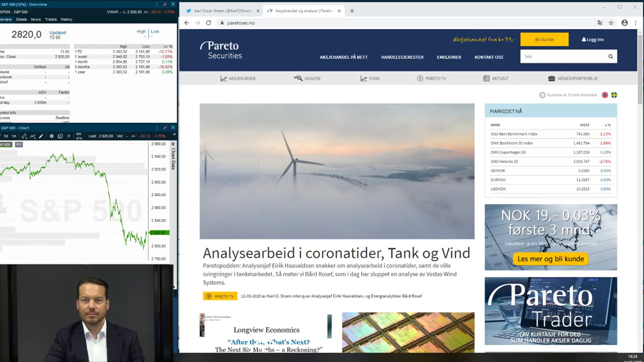Click the search magnifier icon
The width and height of the screenshot is (644, 362).
click(610, 56)
